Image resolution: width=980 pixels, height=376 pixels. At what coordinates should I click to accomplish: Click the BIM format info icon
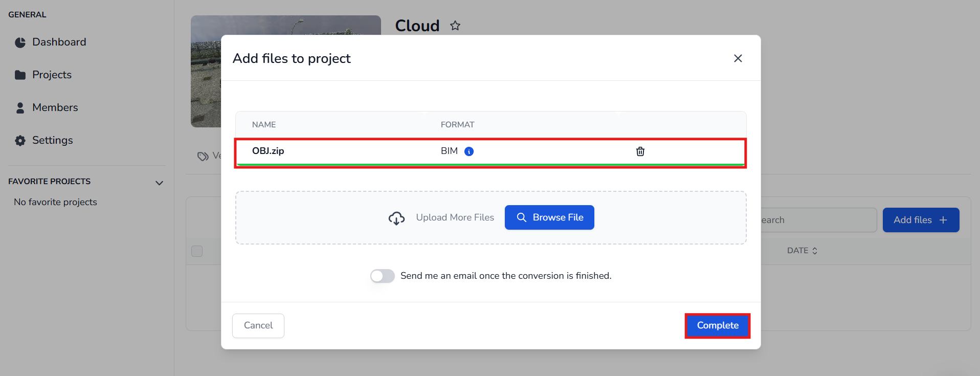469,151
